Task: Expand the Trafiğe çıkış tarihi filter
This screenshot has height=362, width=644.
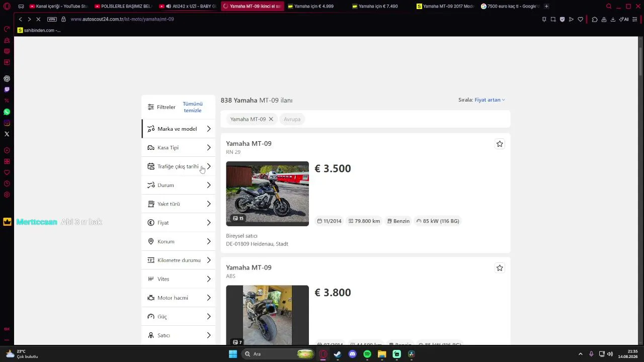Action: click(179, 166)
